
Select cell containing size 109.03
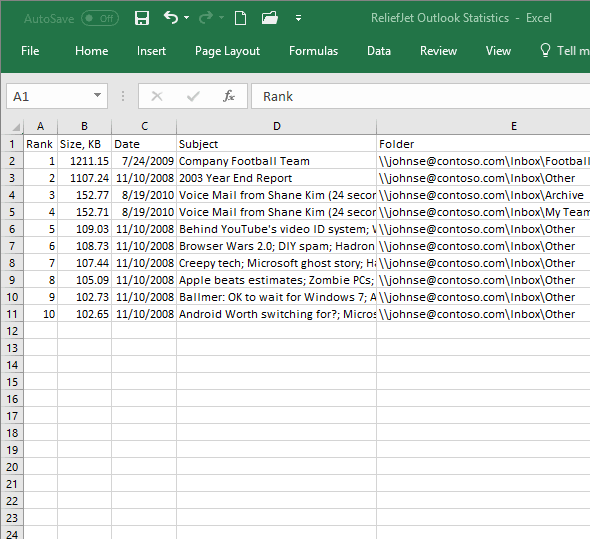[x=84, y=229]
